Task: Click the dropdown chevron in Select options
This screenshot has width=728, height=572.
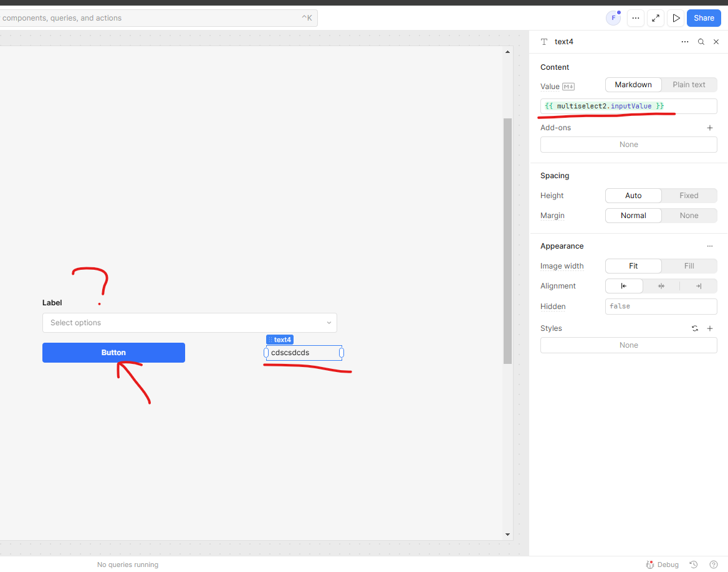Action: tap(328, 323)
